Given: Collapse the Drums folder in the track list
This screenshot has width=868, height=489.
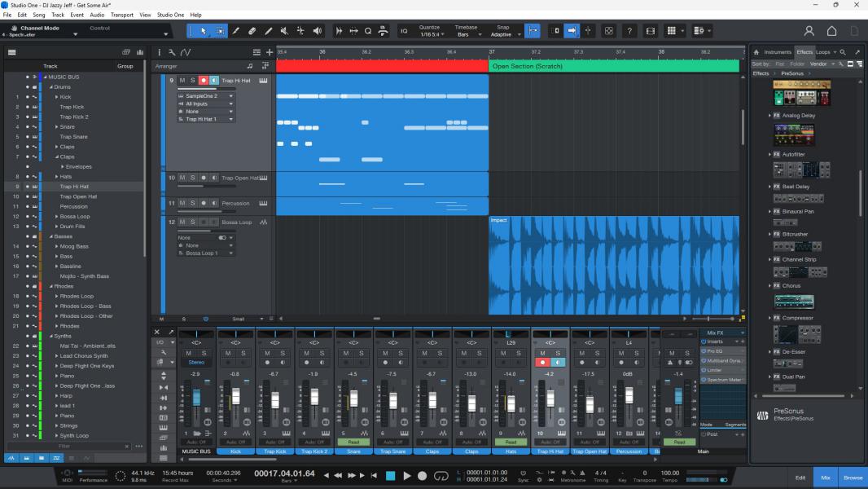Looking at the screenshot, I should [50, 87].
